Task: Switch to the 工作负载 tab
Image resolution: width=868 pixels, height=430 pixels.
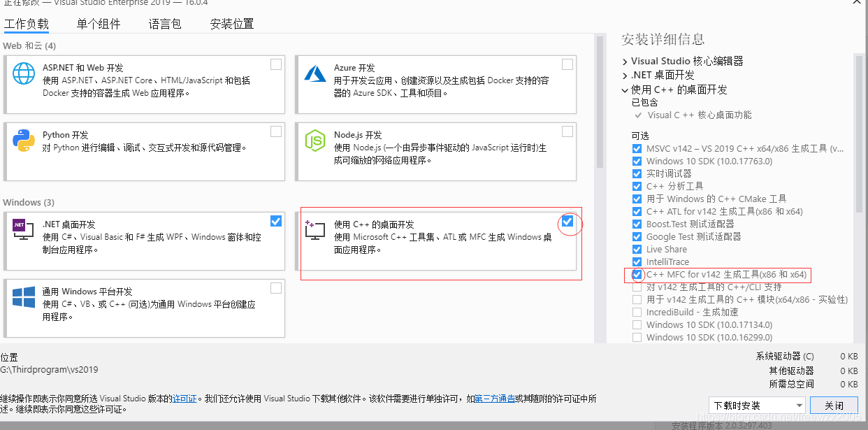Action: pyautogui.click(x=27, y=24)
